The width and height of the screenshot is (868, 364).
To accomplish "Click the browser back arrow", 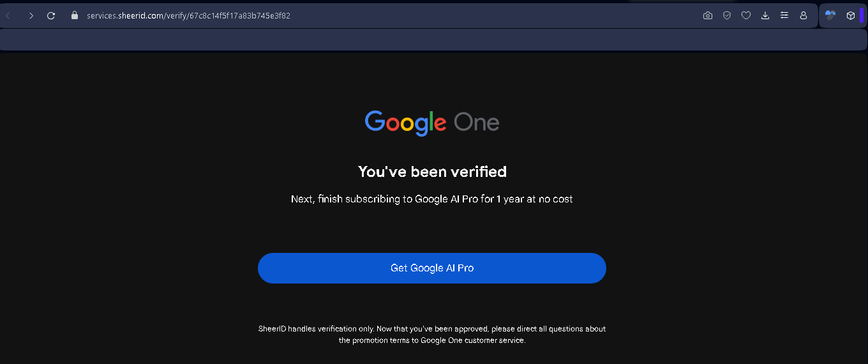I will point(8,15).
